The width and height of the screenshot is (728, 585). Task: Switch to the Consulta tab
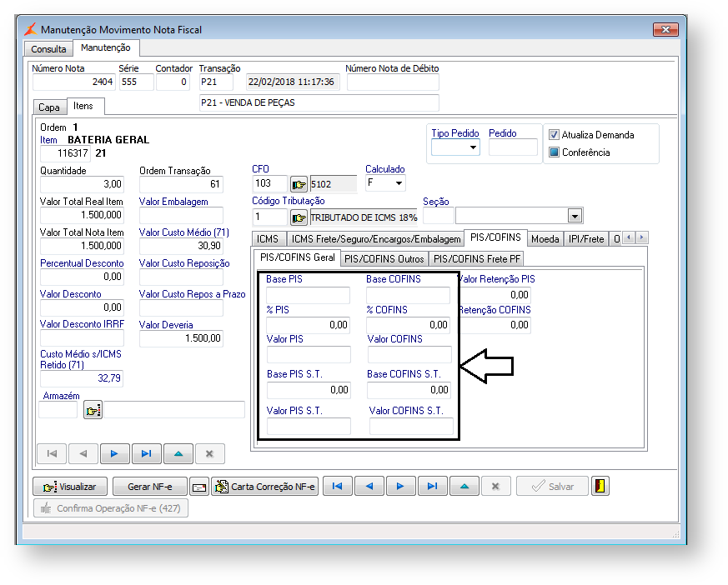(48, 49)
